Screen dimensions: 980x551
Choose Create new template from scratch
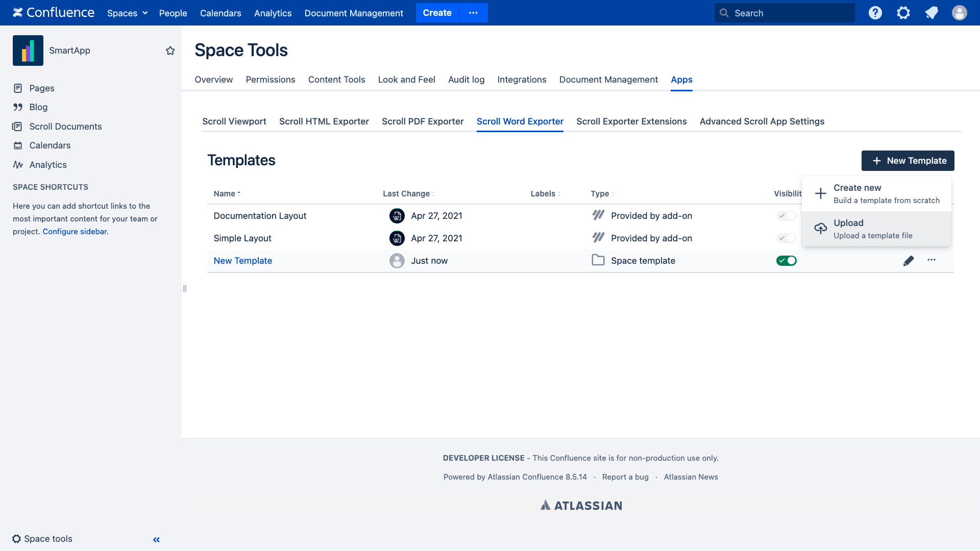coord(876,193)
